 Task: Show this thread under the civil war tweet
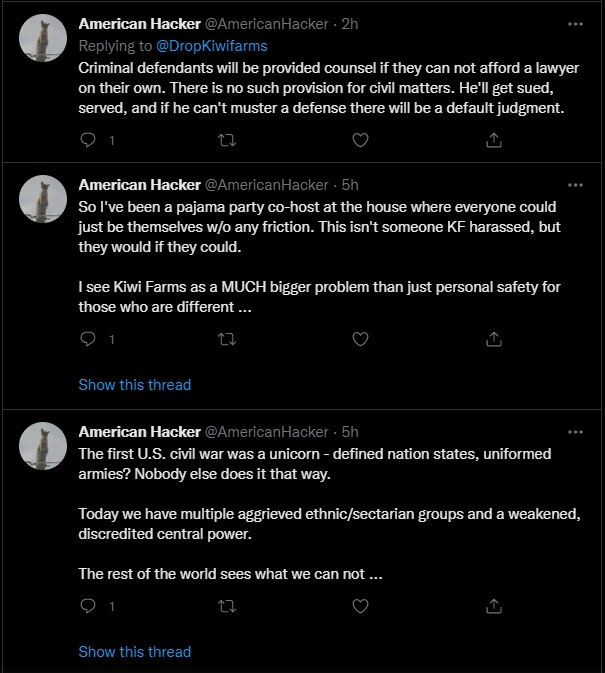point(134,651)
